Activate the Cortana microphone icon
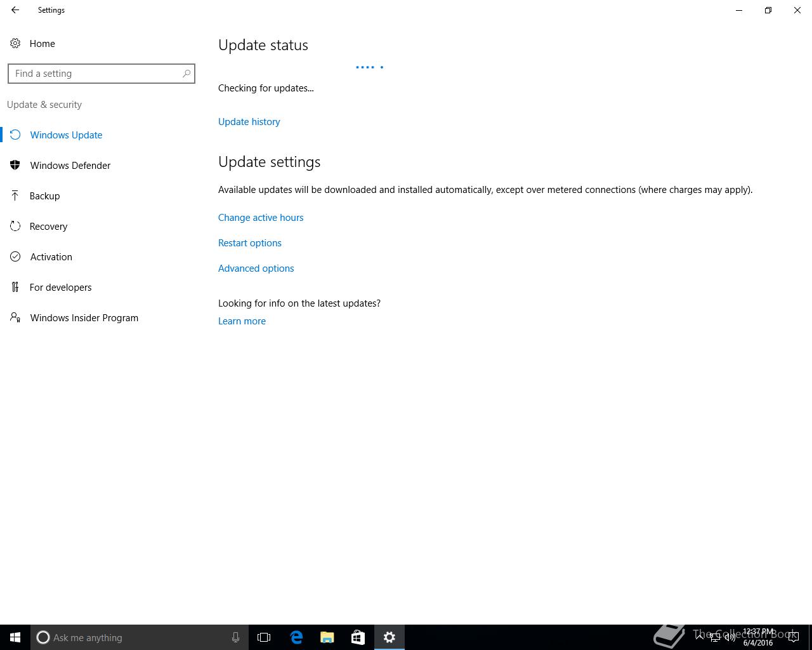Image resolution: width=812 pixels, height=650 pixels. (x=235, y=637)
